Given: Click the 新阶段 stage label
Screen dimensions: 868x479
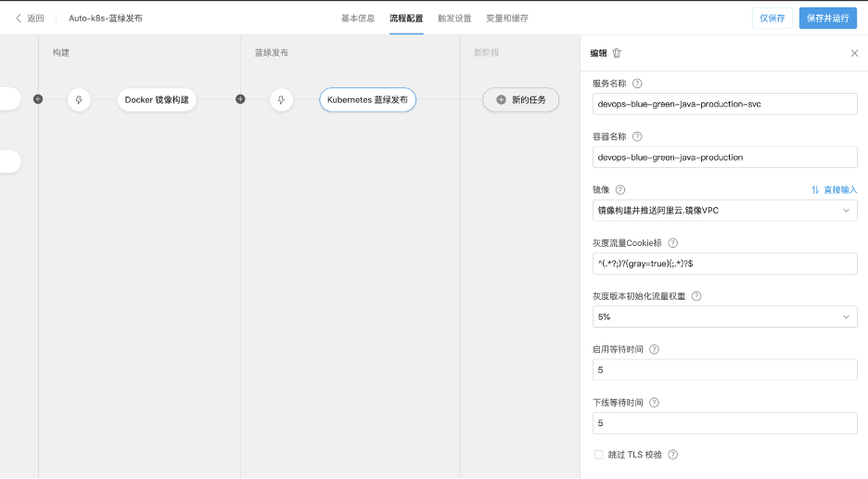Looking at the screenshot, I should coord(486,53).
